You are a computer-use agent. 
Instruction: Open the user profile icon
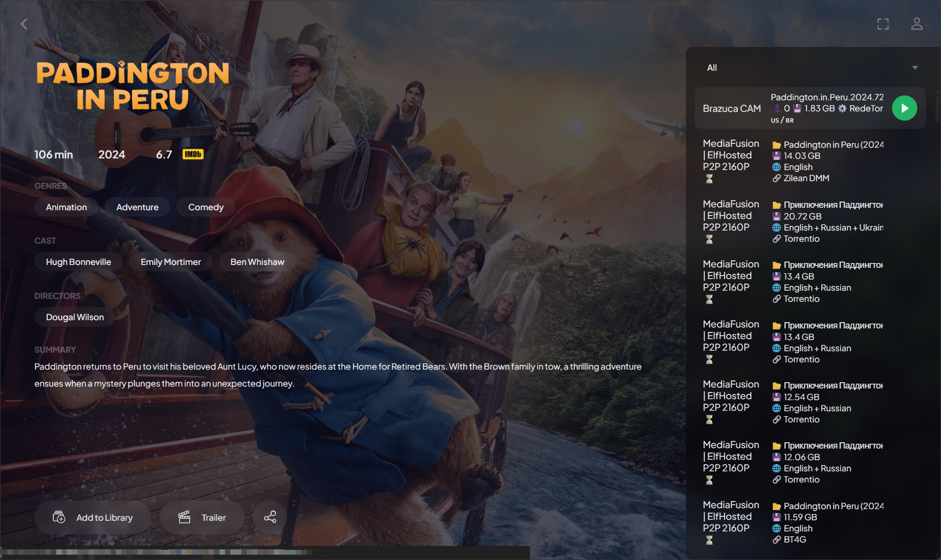[x=916, y=24]
